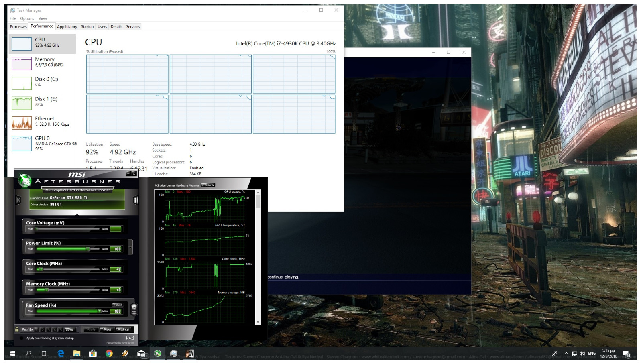Switch to the Processes tab
The image size is (641, 364).
tap(18, 27)
